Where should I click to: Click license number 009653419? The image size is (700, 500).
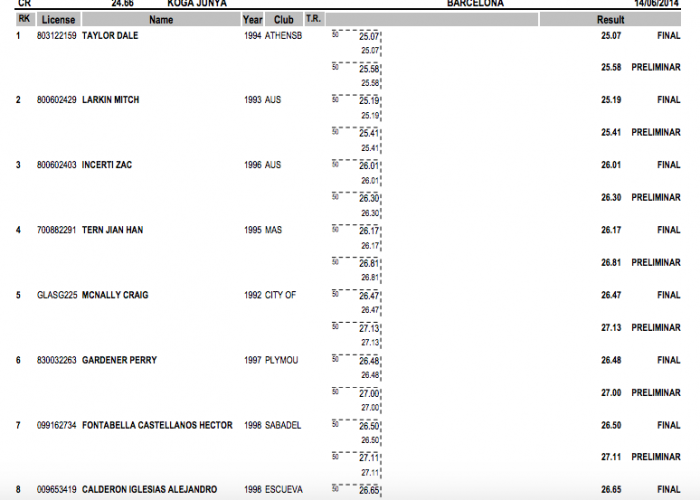coord(57,490)
